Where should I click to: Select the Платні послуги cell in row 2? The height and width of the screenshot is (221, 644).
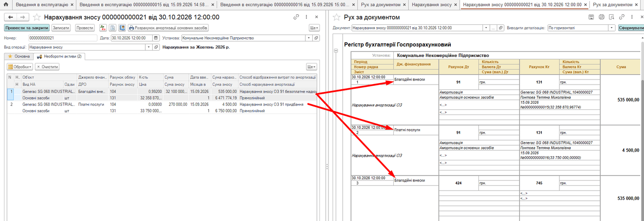92,104
